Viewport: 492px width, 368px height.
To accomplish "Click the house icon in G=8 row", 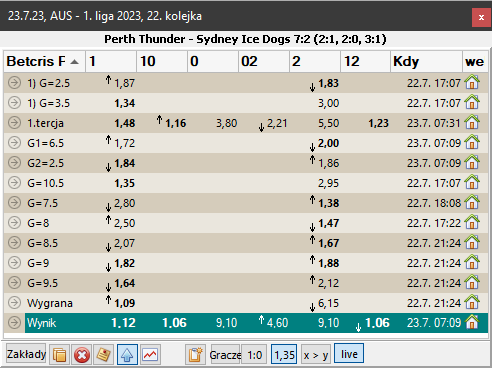I will (x=472, y=222).
